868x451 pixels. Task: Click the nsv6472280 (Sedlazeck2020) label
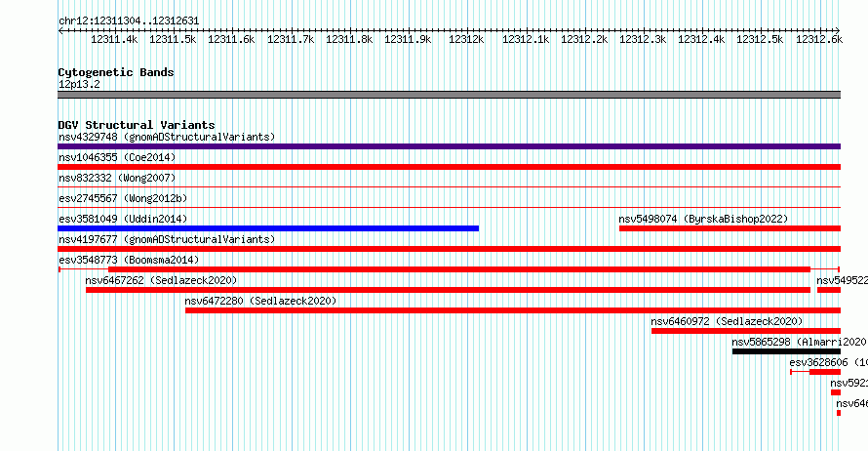[260, 301]
